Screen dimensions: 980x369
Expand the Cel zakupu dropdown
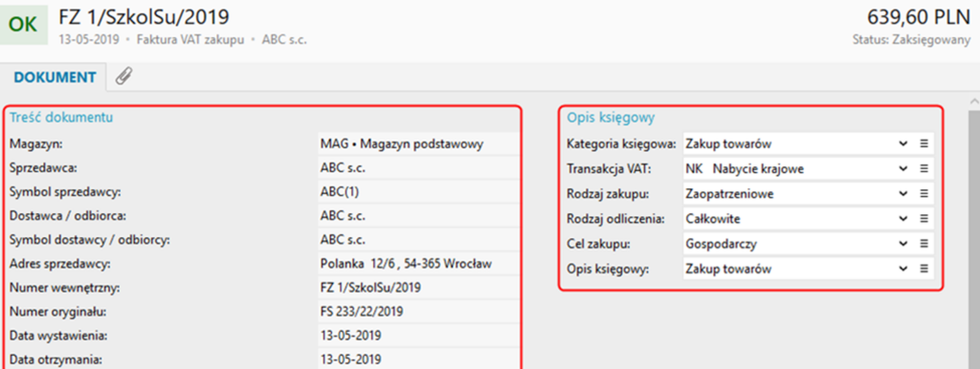[x=902, y=244]
